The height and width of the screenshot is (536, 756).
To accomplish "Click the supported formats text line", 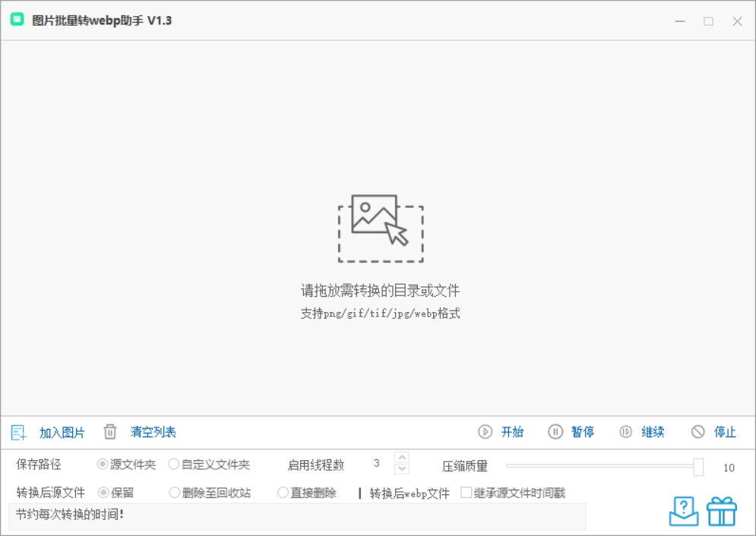I will [380, 314].
